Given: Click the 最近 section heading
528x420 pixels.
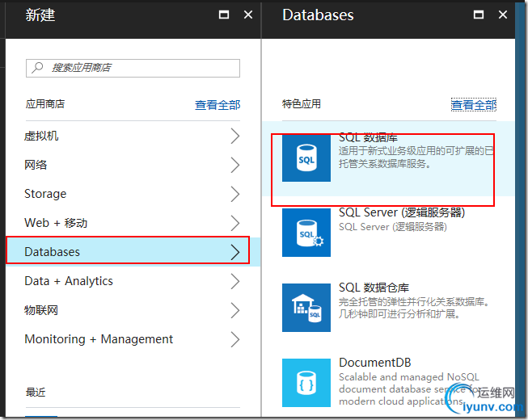Looking at the screenshot, I should coord(36,392).
